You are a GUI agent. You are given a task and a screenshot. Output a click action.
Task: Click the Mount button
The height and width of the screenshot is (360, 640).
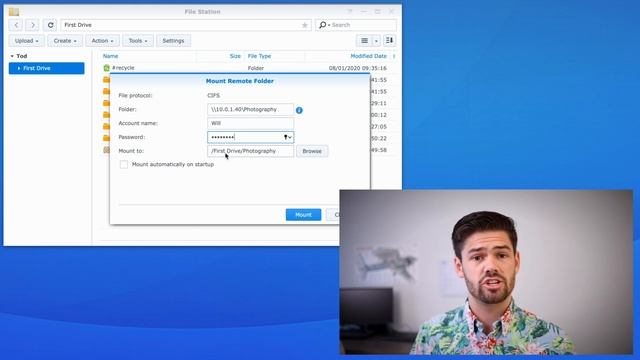pyautogui.click(x=303, y=215)
